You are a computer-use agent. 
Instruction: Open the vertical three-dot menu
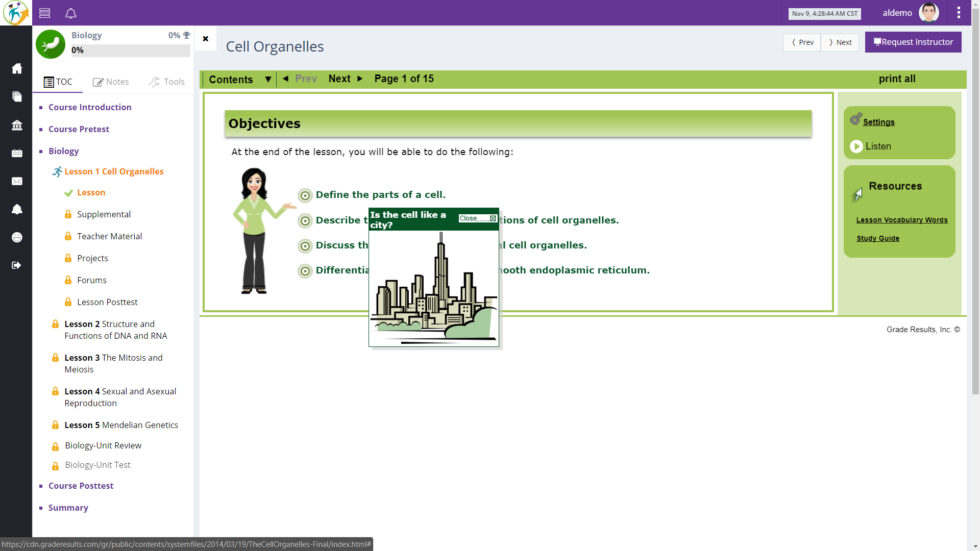click(x=959, y=13)
